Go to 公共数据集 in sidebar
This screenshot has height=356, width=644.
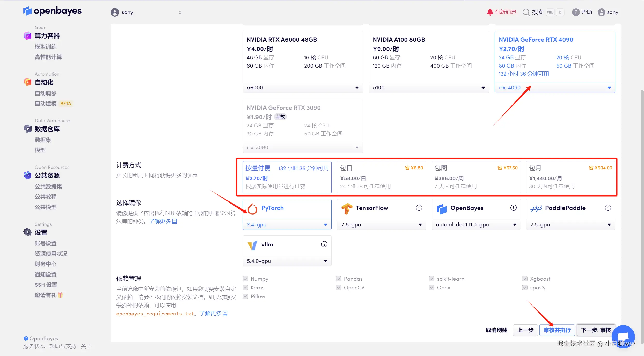(x=48, y=186)
